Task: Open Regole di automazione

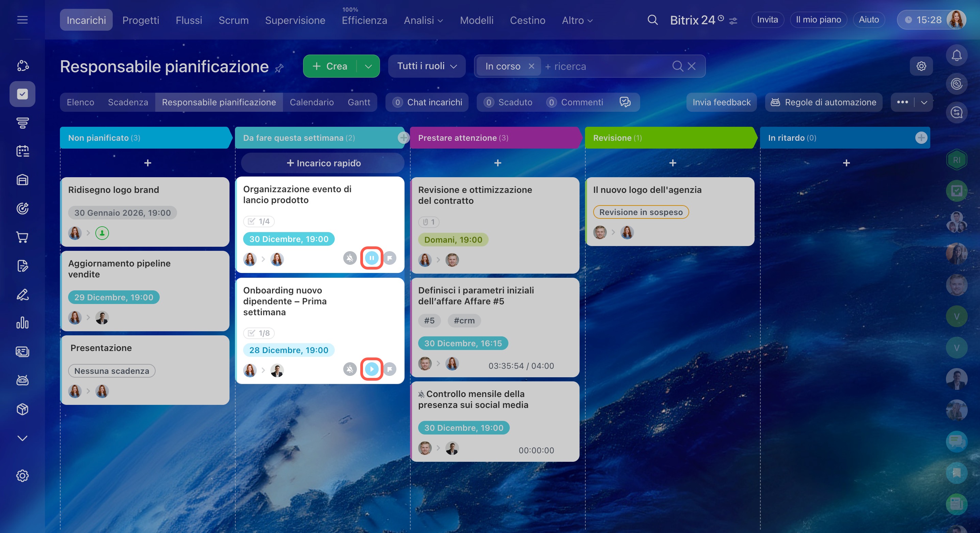Action: tap(823, 102)
